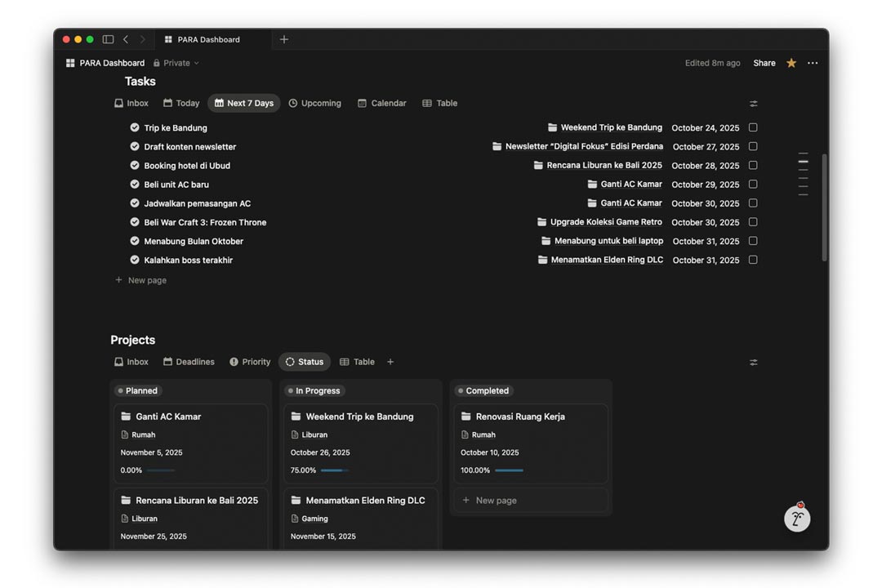Open a new tab with plus icon
The height and width of the screenshot is (588, 882).
point(284,39)
